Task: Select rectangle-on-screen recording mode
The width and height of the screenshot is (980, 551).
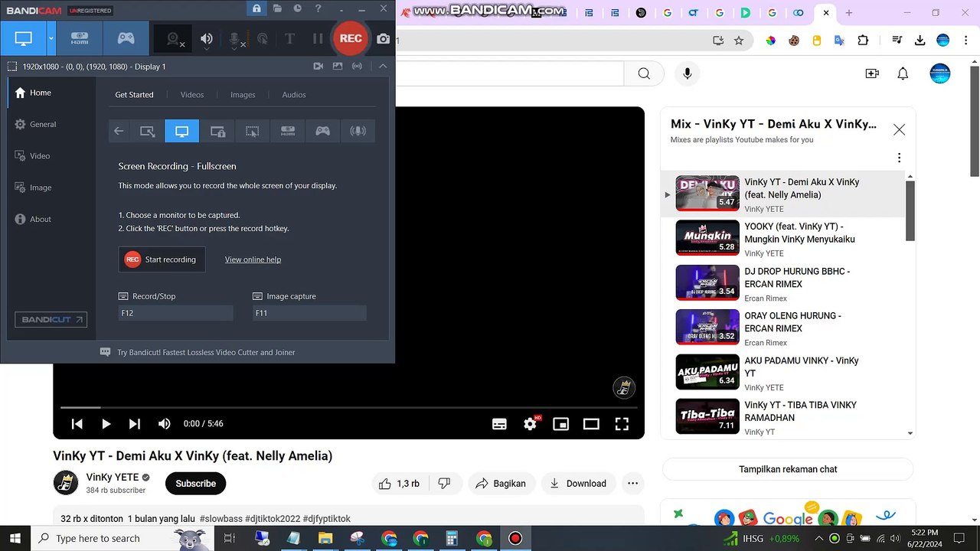Action: [x=147, y=131]
